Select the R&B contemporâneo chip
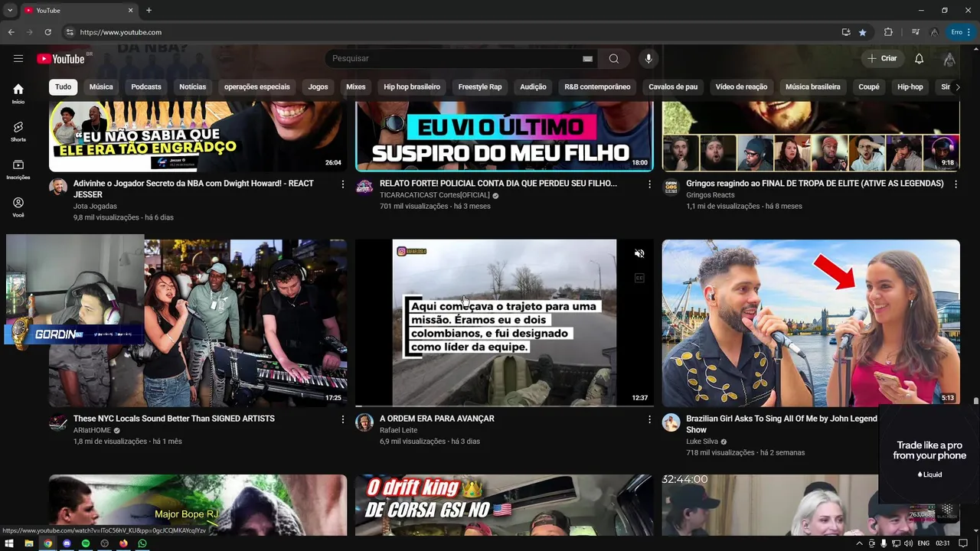 (x=597, y=87)
